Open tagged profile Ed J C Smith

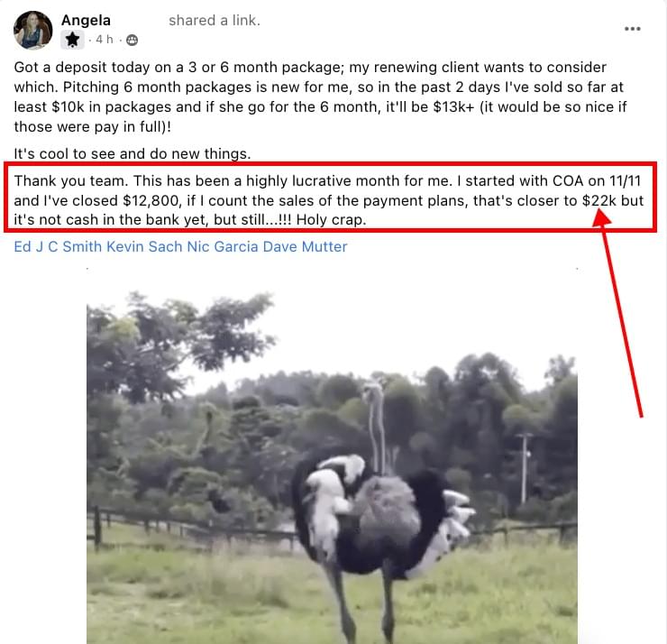click(58, 246)
